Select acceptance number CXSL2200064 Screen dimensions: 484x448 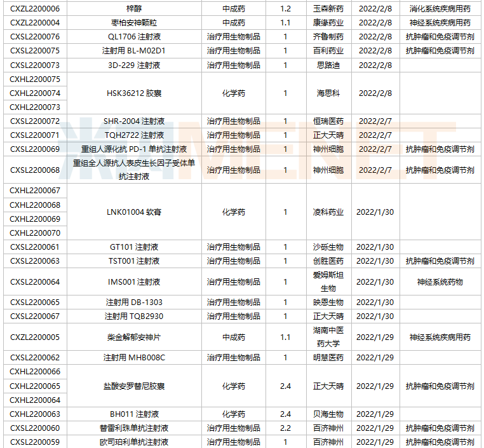tap(35, 282)
